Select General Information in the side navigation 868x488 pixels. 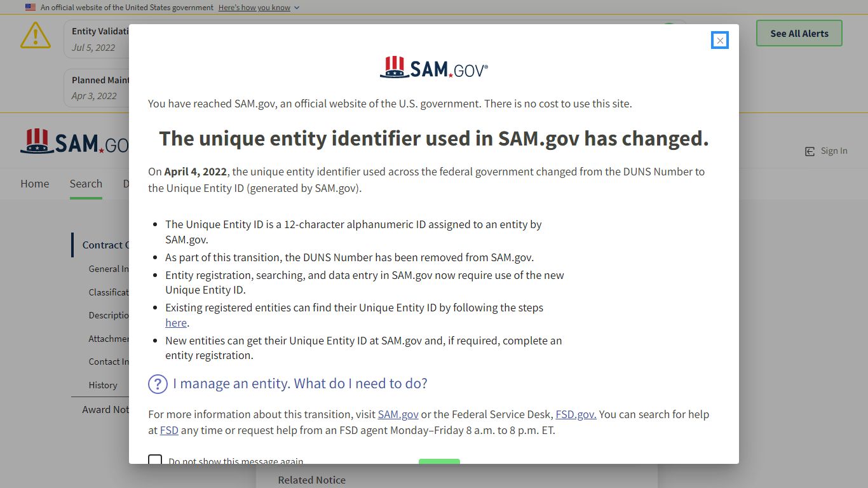(x=109, y=269)
